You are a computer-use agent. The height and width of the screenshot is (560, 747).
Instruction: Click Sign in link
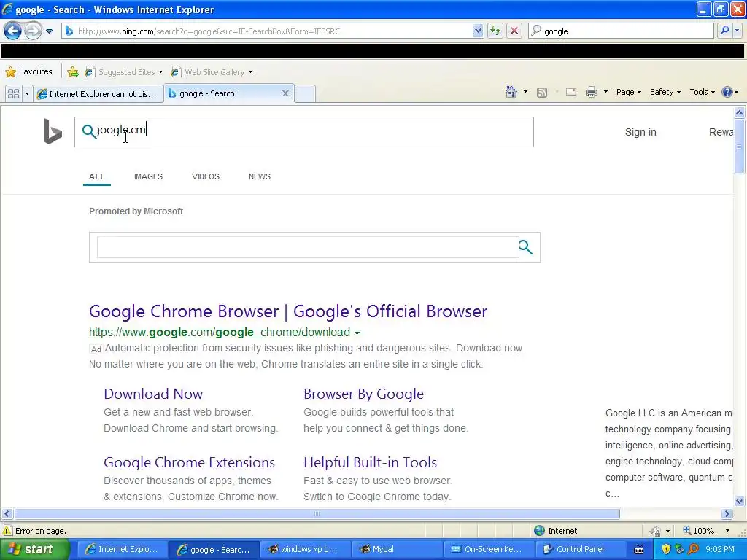click(640, 132)
